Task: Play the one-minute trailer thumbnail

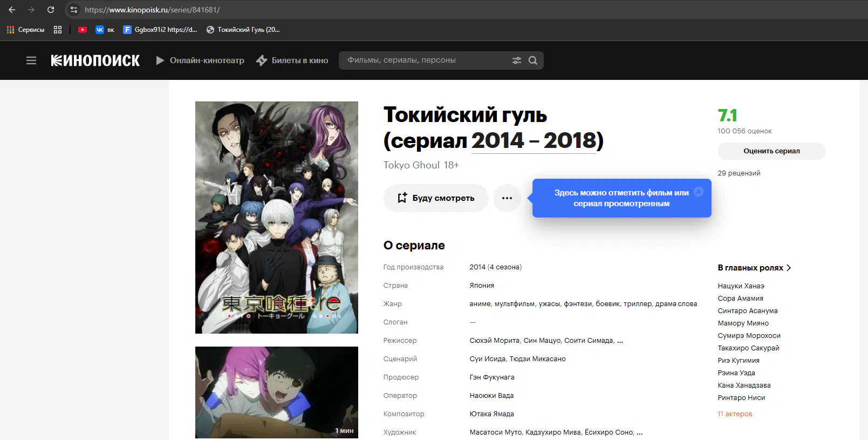Action: [276, 392]
